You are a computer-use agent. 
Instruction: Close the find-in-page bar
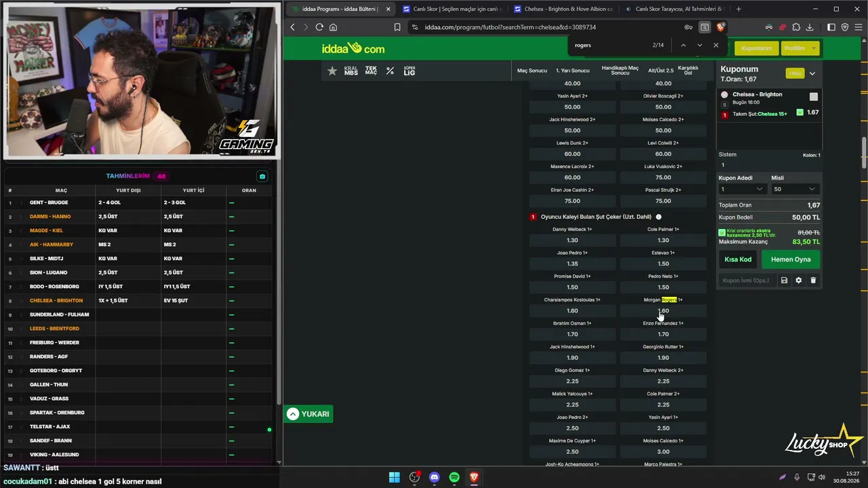[x=716, y=45]
